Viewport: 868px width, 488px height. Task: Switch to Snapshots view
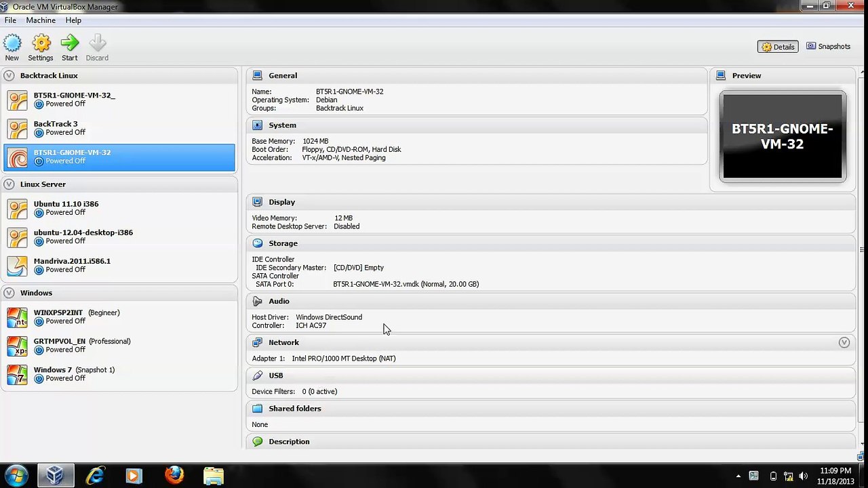tap(828, 47)
